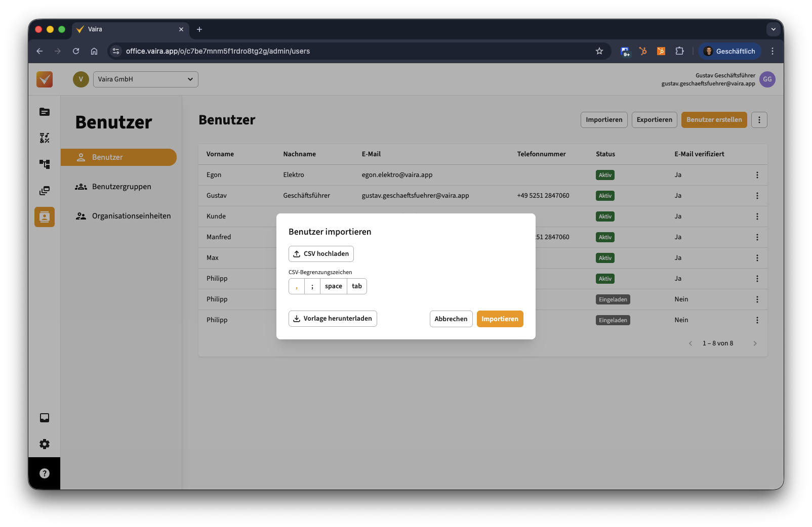
Task: Click the Vaira logo icon
Action: 45,79
